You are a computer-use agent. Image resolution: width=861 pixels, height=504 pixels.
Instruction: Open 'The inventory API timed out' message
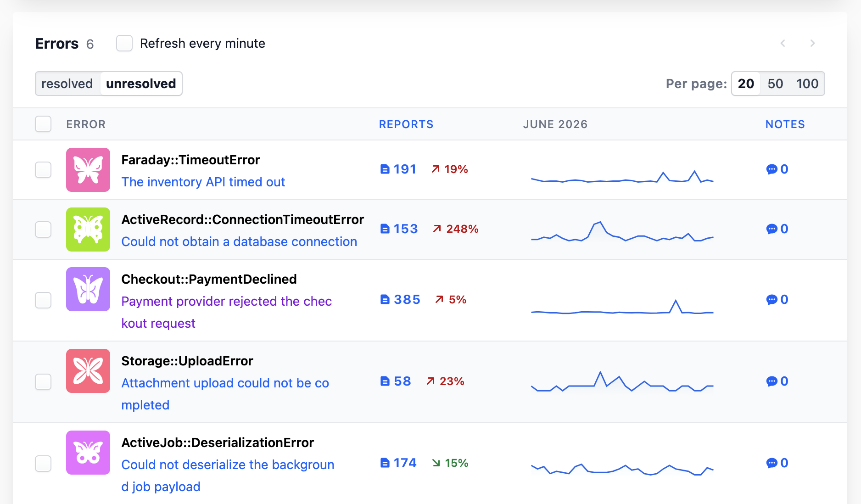(x=203, y=182)
